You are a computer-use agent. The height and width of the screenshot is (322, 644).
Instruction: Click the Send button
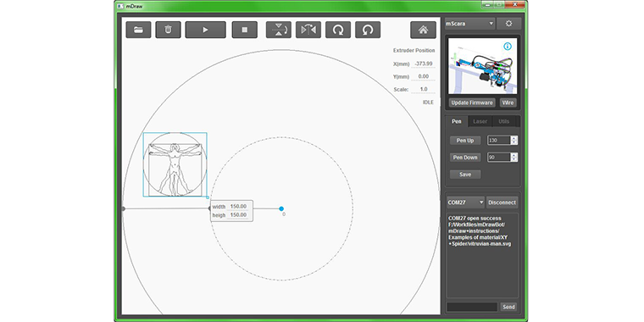click(x=508, y=307)
